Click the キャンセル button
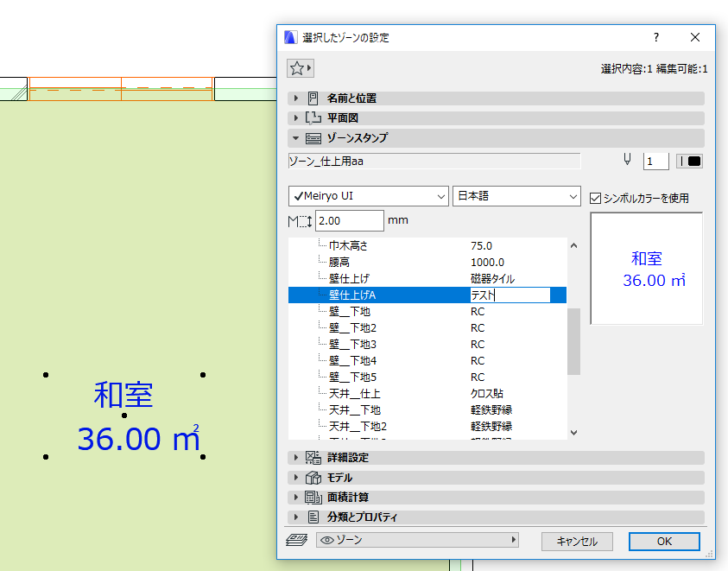 577,542
